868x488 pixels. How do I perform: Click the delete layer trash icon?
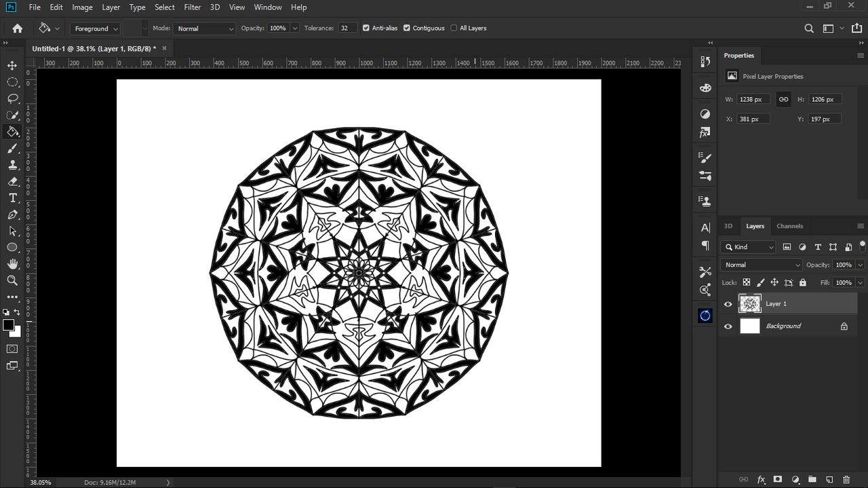(x=846, y=479)
